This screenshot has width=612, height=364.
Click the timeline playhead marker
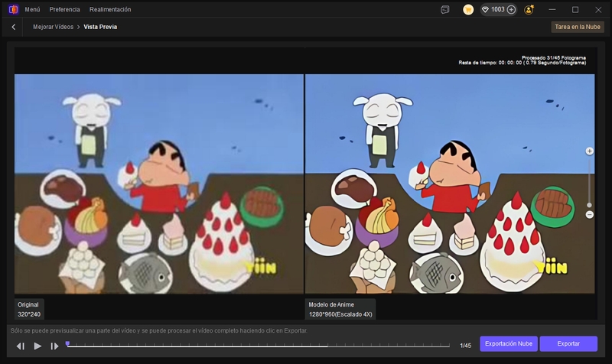(x=67, y=343)
